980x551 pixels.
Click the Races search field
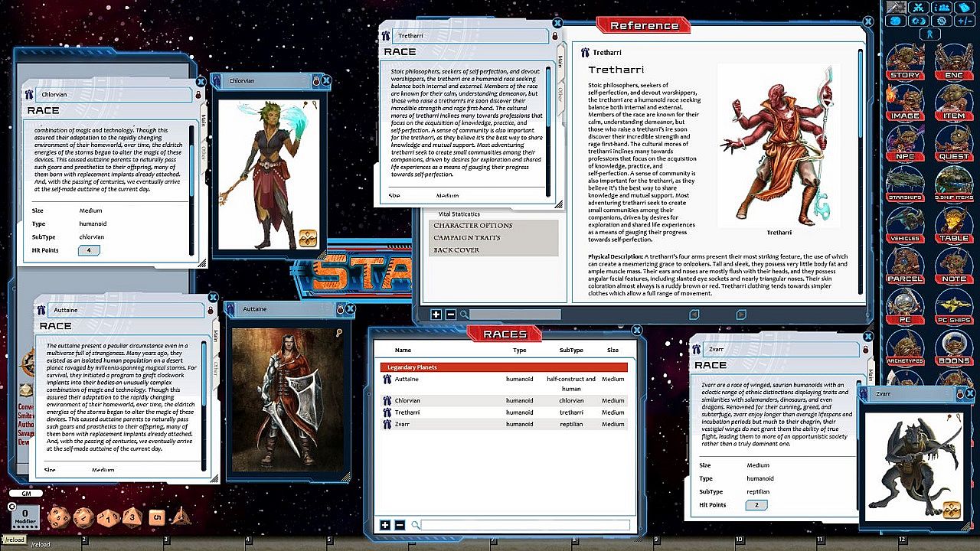(524, 525)
